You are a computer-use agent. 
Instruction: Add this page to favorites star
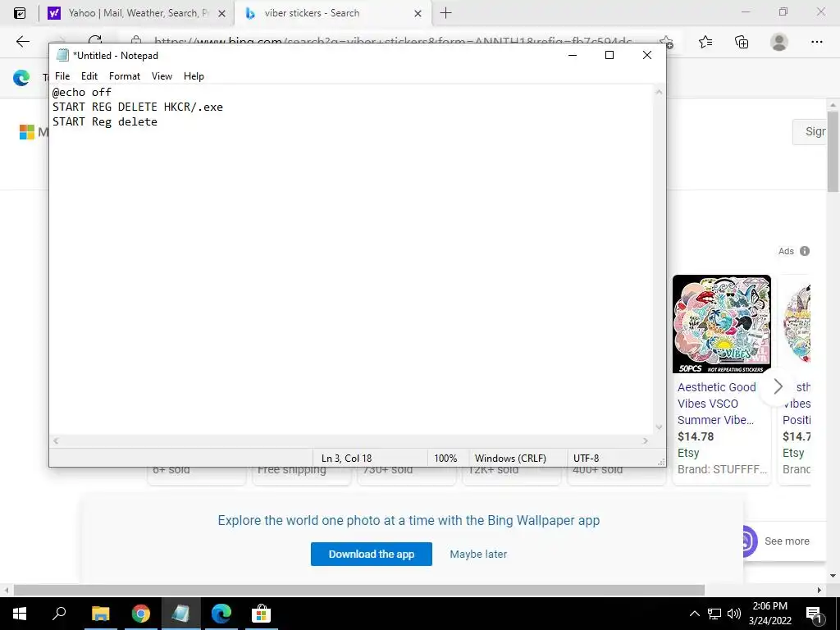(x=666, y=41)
